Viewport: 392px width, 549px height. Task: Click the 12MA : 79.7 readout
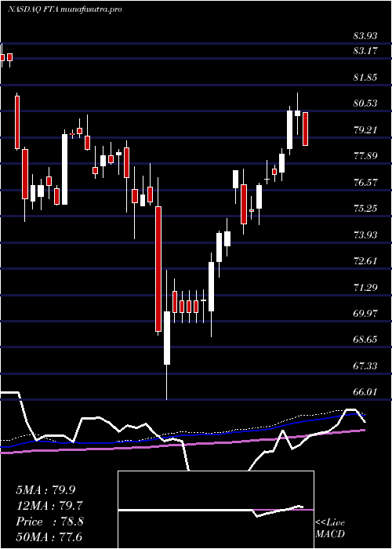(49, 506)
